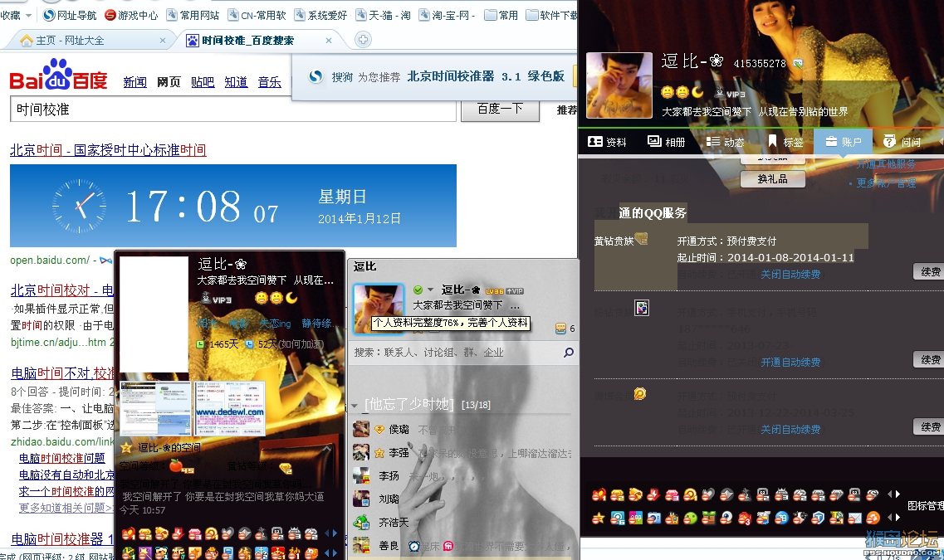
Task: Click the blue shield T icon in profile window
Action: (x=818, y=518)
